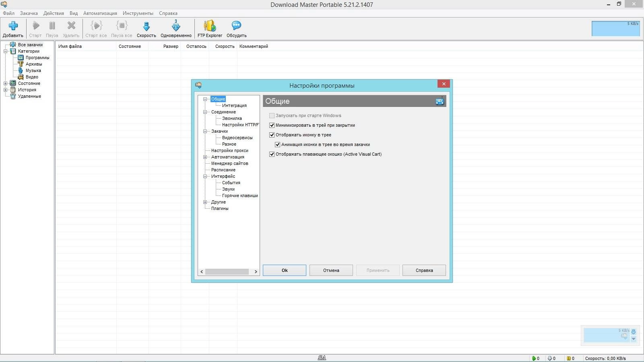Open the Одновременно simultaneous downloads icon
The image size is (644, 362).
[x=176, y=26]
